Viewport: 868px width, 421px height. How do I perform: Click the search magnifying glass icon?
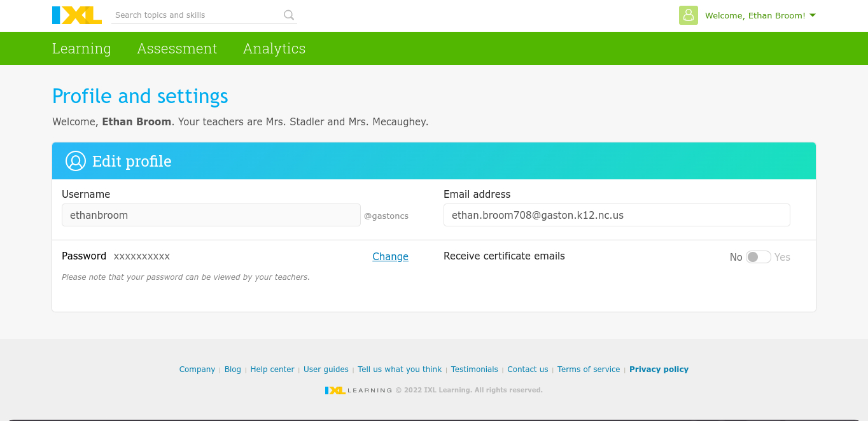(x=288, y=15)
